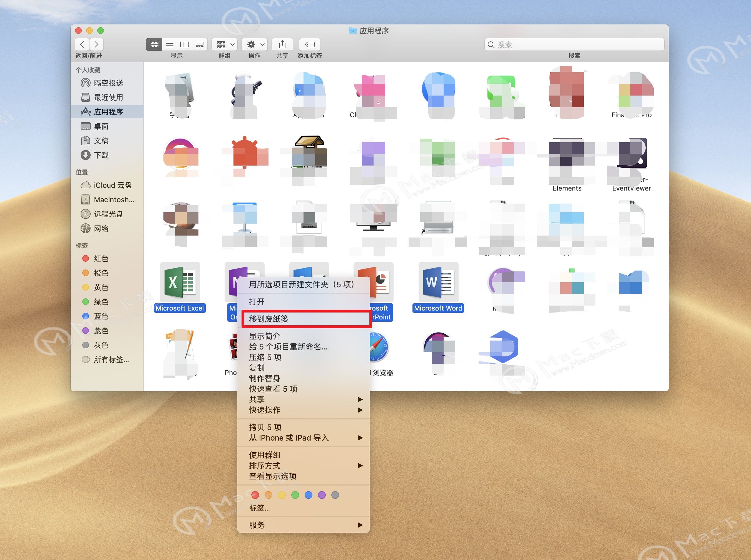
Task: Choose 查看显示选项
Action: tap(303, 476)
